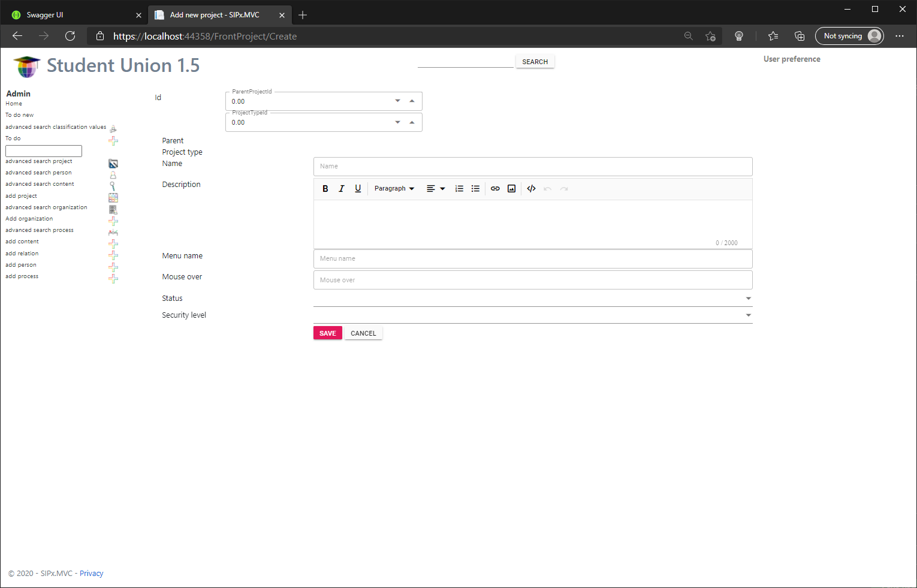Click the icon beside advanced search project
Image resolution: width=917 pixels, height=588 pixels.
(x=113, y=164)
